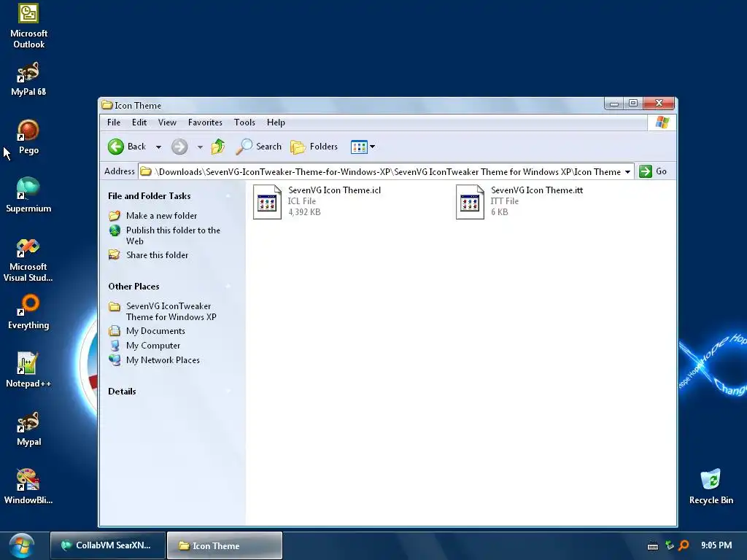Open the Favorites menu
Image resolution: width=747 pixels, height=560 pixels.
pos(205,122)
